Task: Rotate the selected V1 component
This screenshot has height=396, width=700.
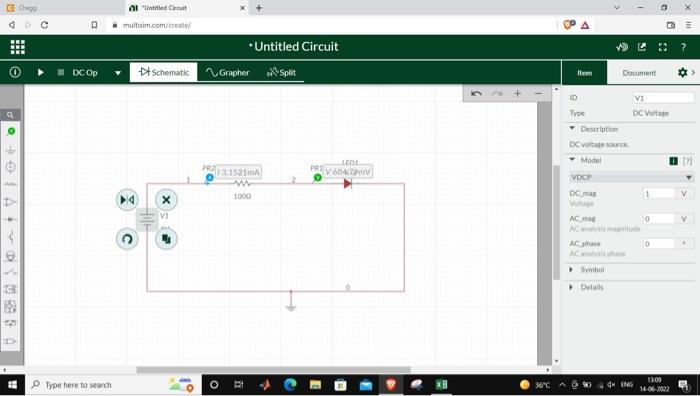Action: pyautogui.click(x=127, y=239)
